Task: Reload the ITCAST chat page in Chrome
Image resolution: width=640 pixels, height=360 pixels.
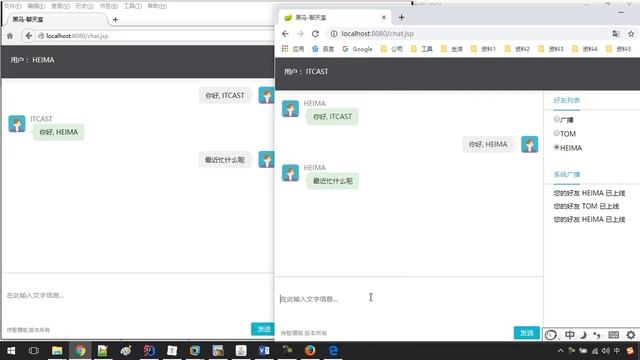Action: point(315,33)
